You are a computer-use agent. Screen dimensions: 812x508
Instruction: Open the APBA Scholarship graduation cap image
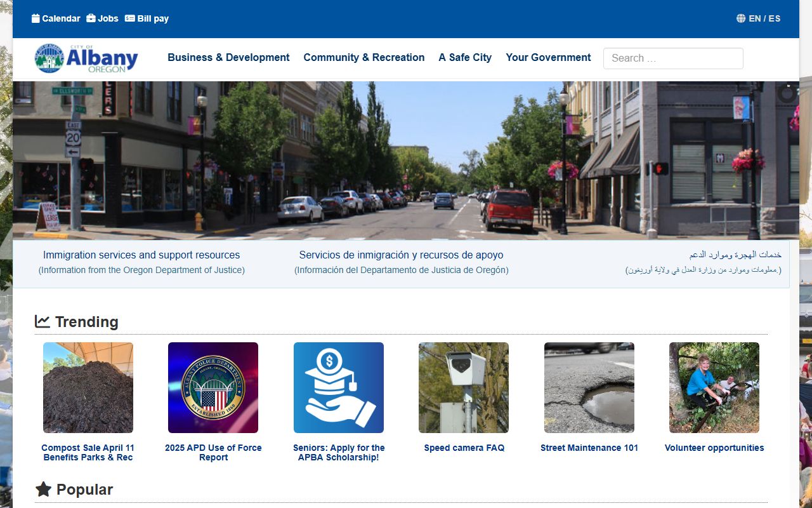tap(338, 387)
